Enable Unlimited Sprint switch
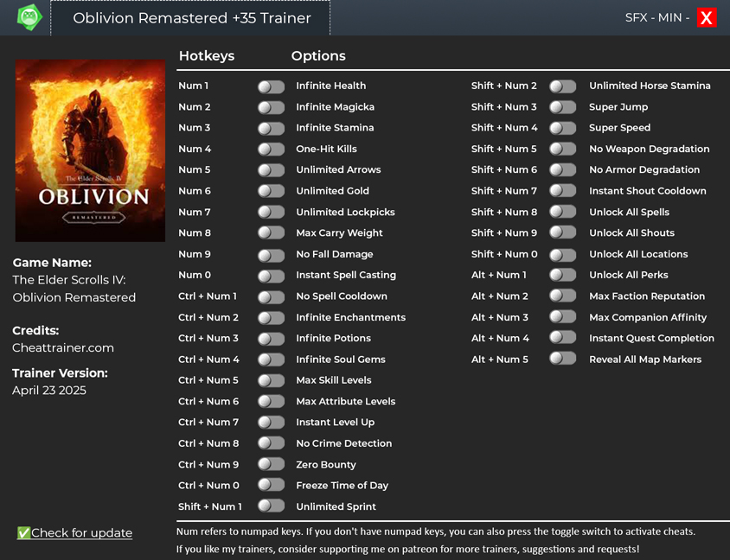This screenshot has width=730, height=560. [271, 506]
